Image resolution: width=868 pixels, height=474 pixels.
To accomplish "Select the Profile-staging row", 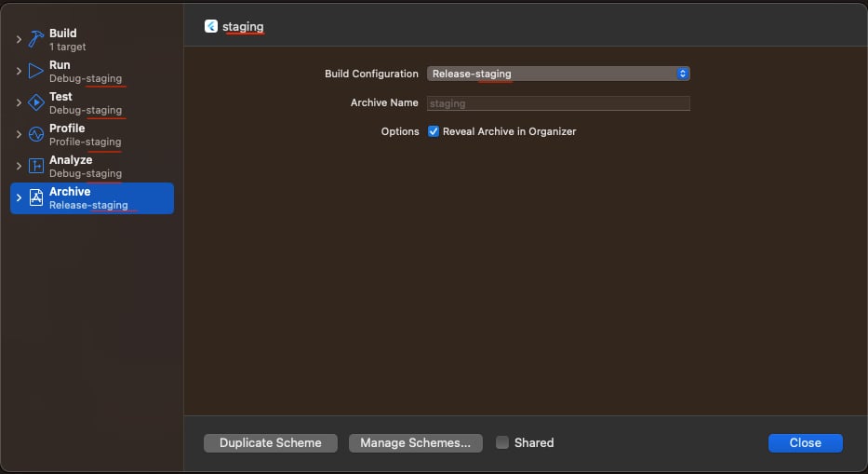I will (92, 135).
